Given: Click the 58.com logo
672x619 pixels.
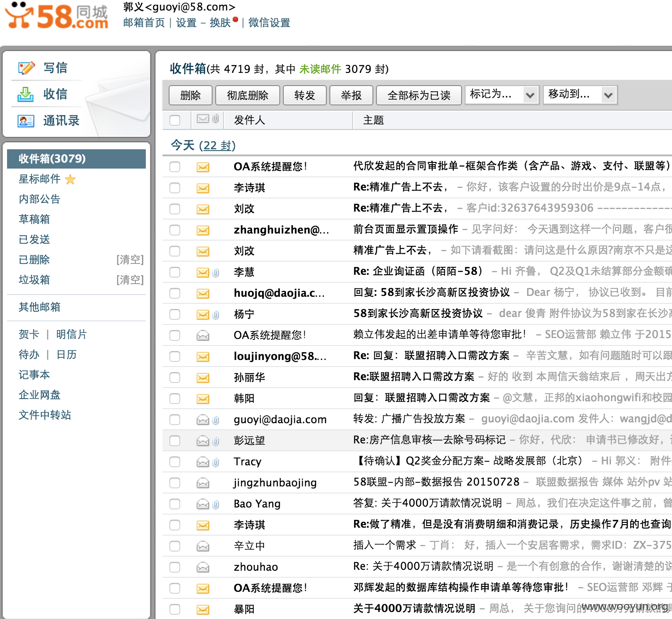Looking at the screenshot, I should coord(56,16).
